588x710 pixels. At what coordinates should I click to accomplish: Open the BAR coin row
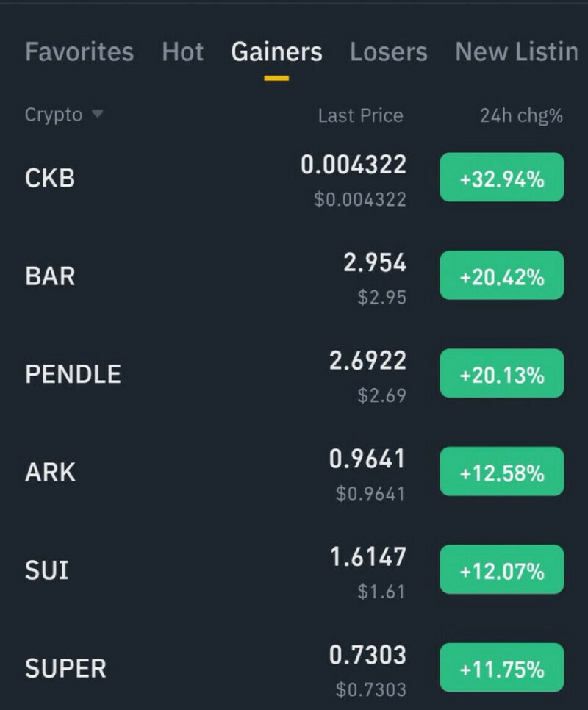click(50, 276)
